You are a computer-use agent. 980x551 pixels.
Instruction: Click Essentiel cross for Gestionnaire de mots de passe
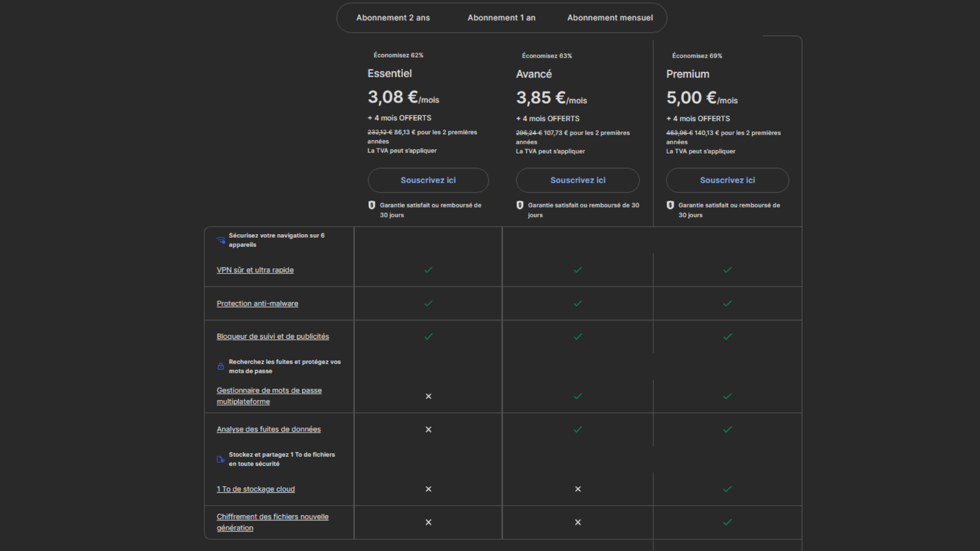pyautogui.click(x=428, y=396)
